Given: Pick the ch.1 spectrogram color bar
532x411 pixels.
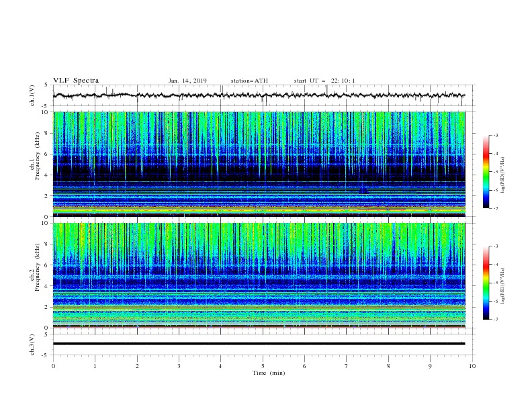Looking at the screenshot, I should click(486, 172).
